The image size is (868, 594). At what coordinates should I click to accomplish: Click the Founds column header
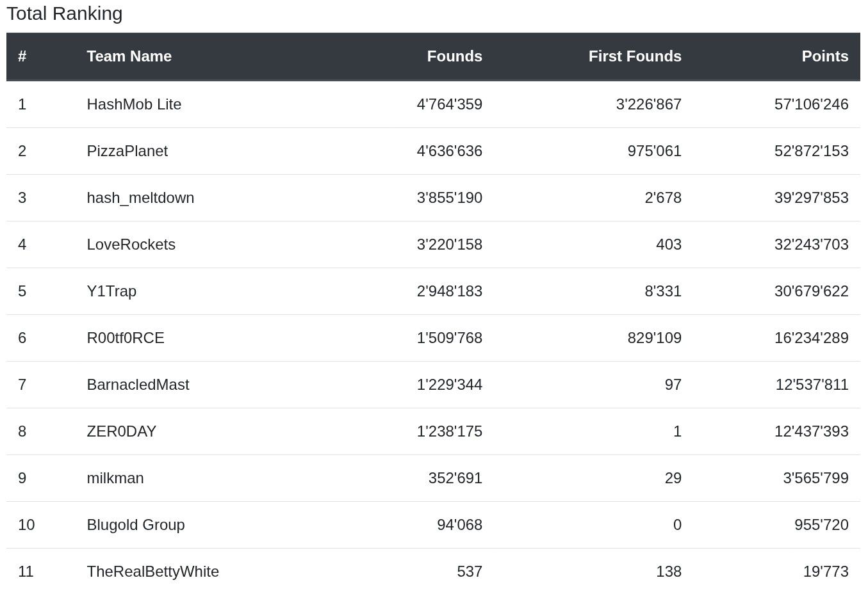coord(454,56)
